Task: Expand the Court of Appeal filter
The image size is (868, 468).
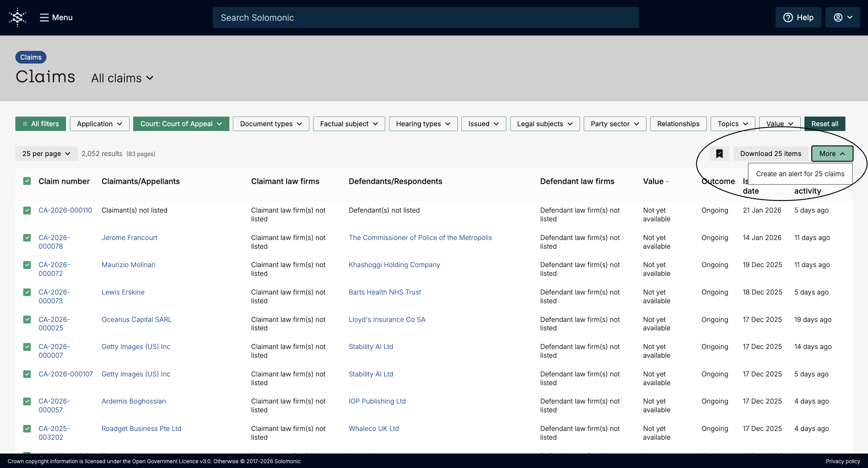Action: (181, 124)
